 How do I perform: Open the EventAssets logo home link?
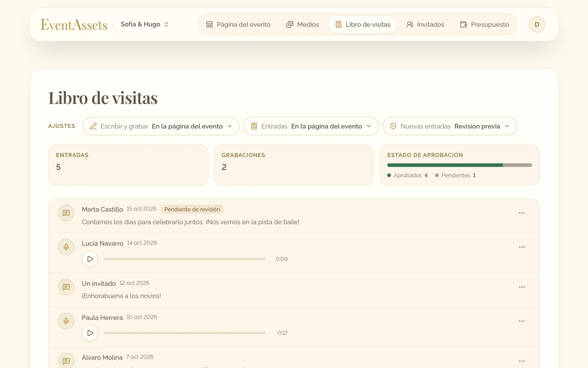click(x=74, y=25)
